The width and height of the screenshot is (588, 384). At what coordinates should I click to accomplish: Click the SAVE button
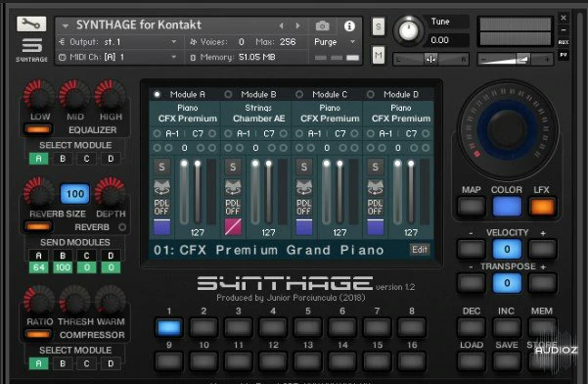click(507, 361)
